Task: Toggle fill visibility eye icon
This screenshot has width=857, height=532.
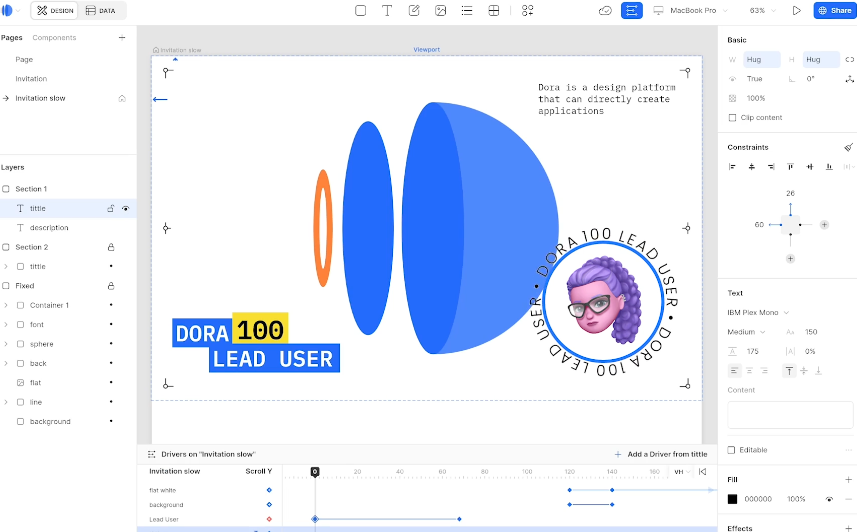Action: (829, 499)
